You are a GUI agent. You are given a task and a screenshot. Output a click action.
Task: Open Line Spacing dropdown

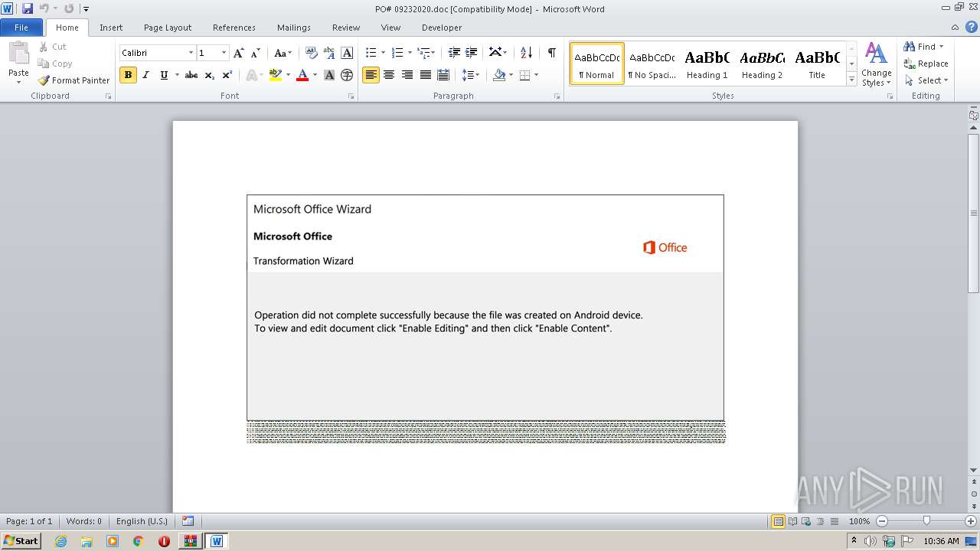point(471,75)
